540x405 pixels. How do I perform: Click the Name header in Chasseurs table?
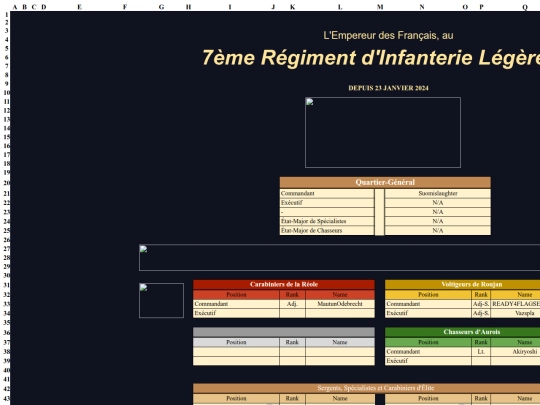pyautogui.click(x=516, y=342)
